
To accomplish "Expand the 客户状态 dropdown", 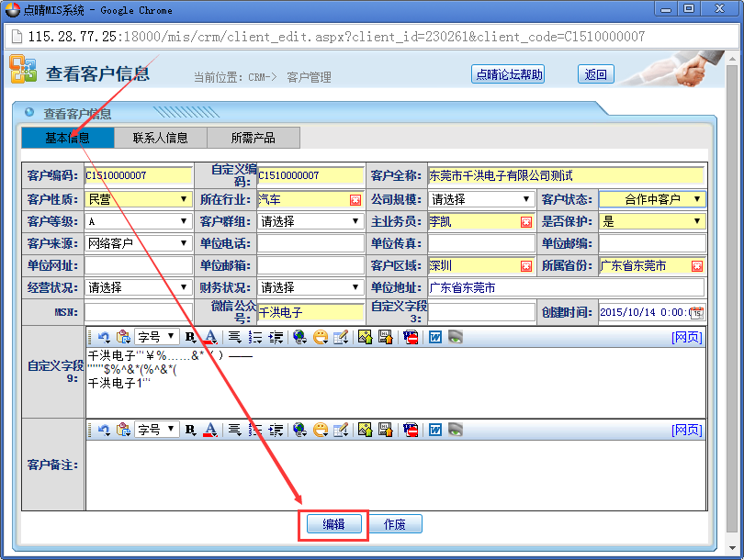I will point(652,199).
